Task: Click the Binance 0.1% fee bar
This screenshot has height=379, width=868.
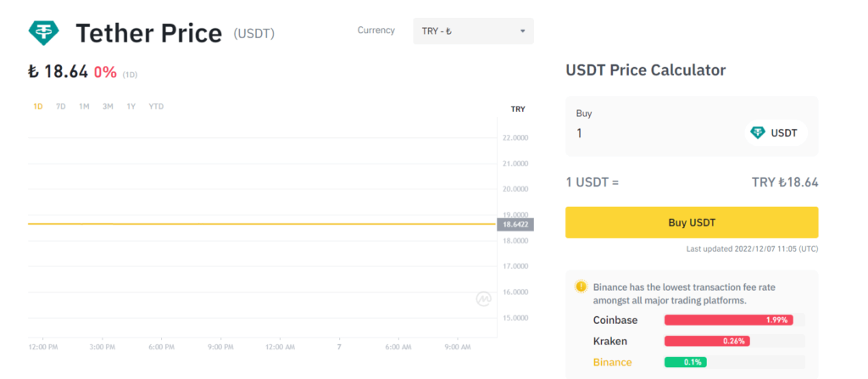Action: click(685, 362)
